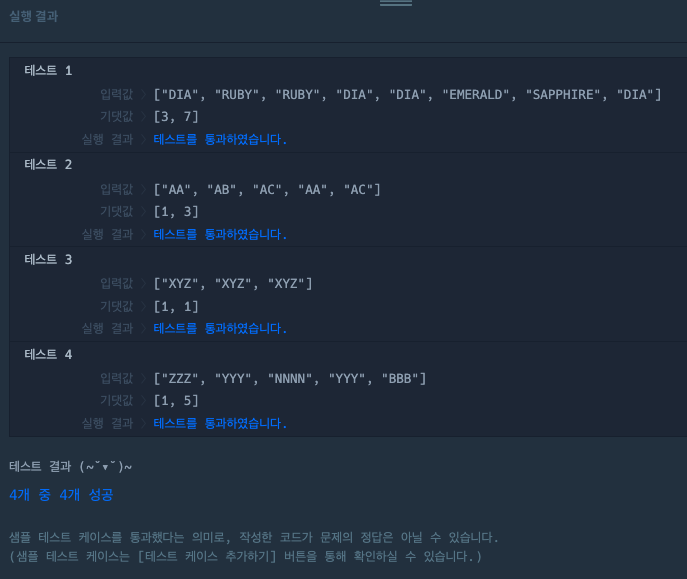Click Test 3 passed result message
Viewport: 687px width, 579px height.
pos(220,328)
